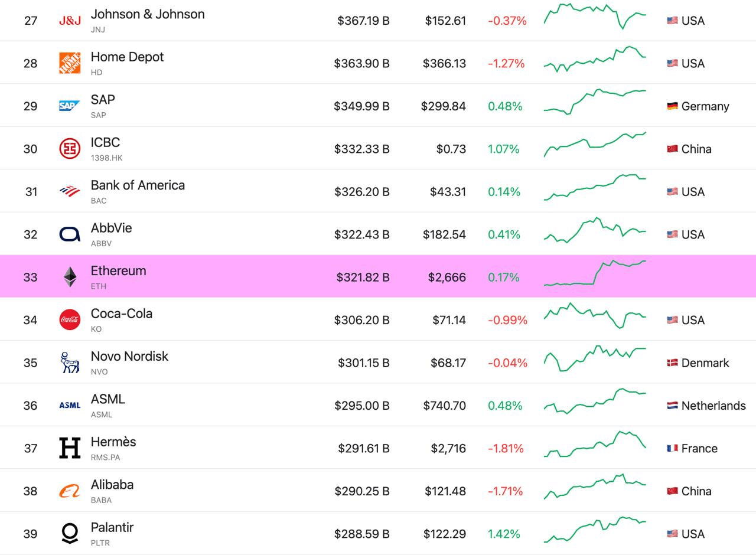Screen dimensions: 756x555
Task: Click the Palantir price sparkline chart
Action: (595, 530)
